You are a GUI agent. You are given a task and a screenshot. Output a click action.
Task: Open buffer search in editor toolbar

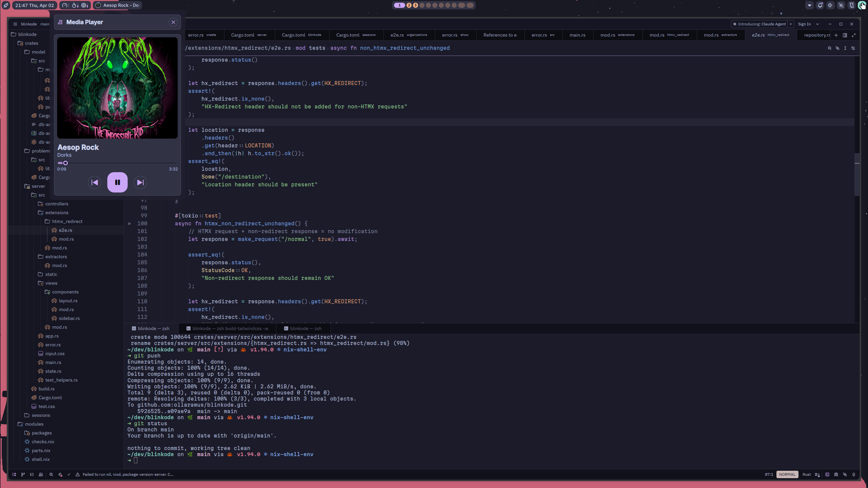point(830,48)
